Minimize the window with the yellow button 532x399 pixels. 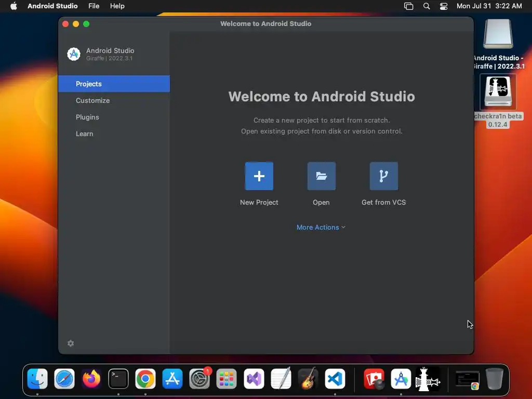[x=76, y=24]
